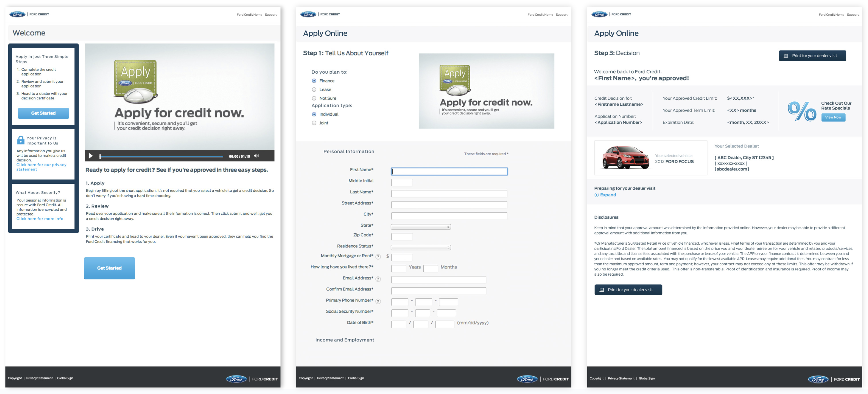
Task: Click the red Ford Focus vehicle image
Action: [626, 157]
